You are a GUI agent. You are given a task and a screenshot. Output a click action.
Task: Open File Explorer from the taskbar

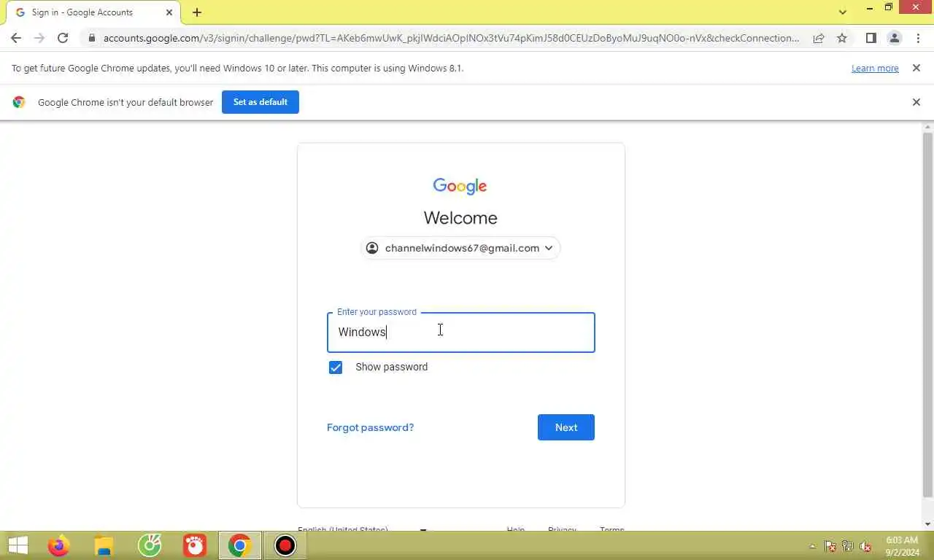tap(104, 545)
